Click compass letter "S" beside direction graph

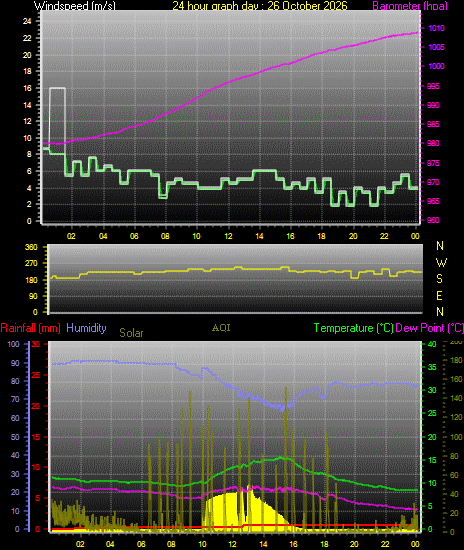[439, 279]
